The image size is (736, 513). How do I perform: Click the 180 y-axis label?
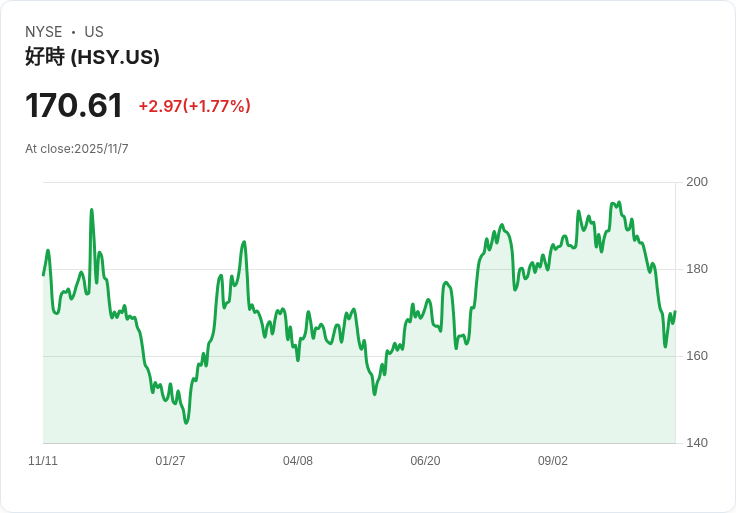[697, 269]
